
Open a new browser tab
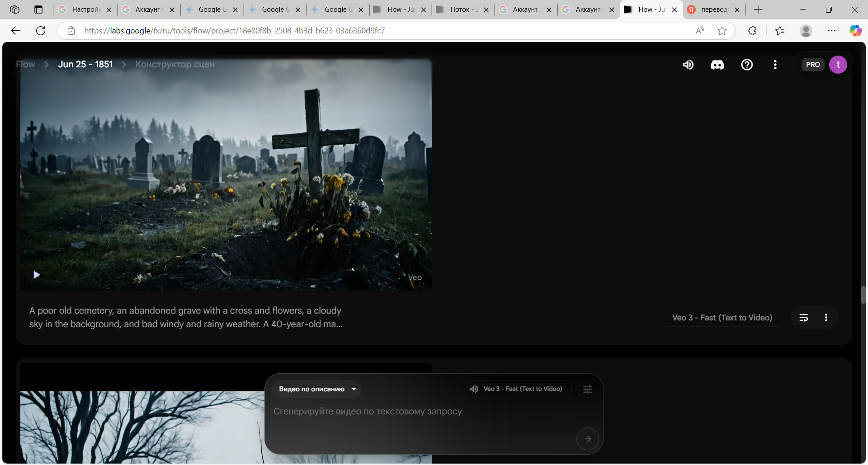click(x=758, y=9)
